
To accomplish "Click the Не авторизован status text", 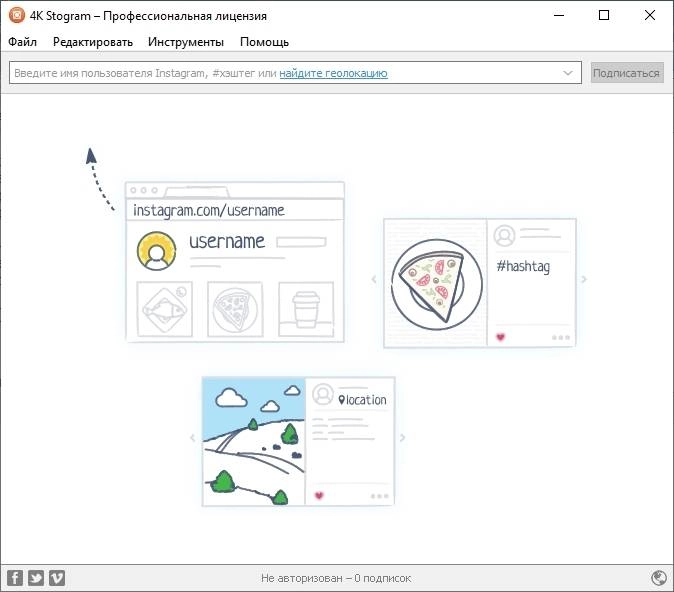I will (x=336, y=578).
